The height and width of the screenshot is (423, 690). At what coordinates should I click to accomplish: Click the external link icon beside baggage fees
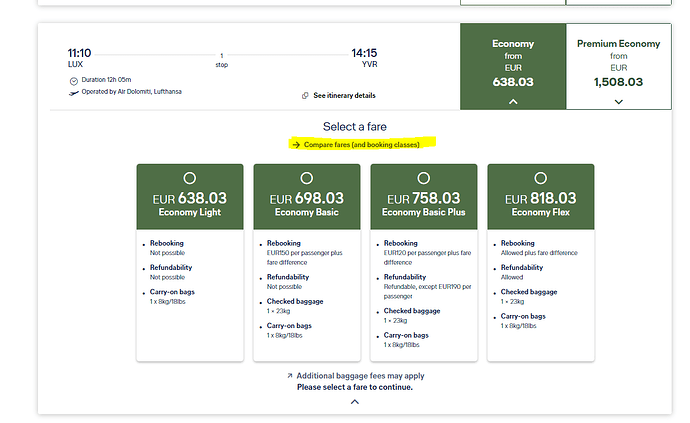290,375
